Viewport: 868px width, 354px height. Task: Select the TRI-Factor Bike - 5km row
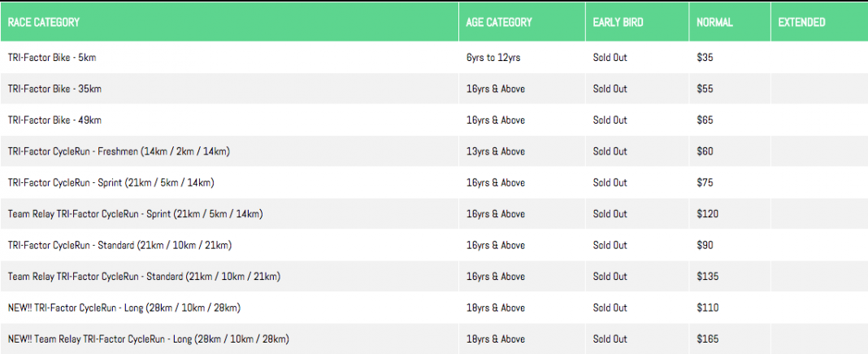[x=52, y=58]
